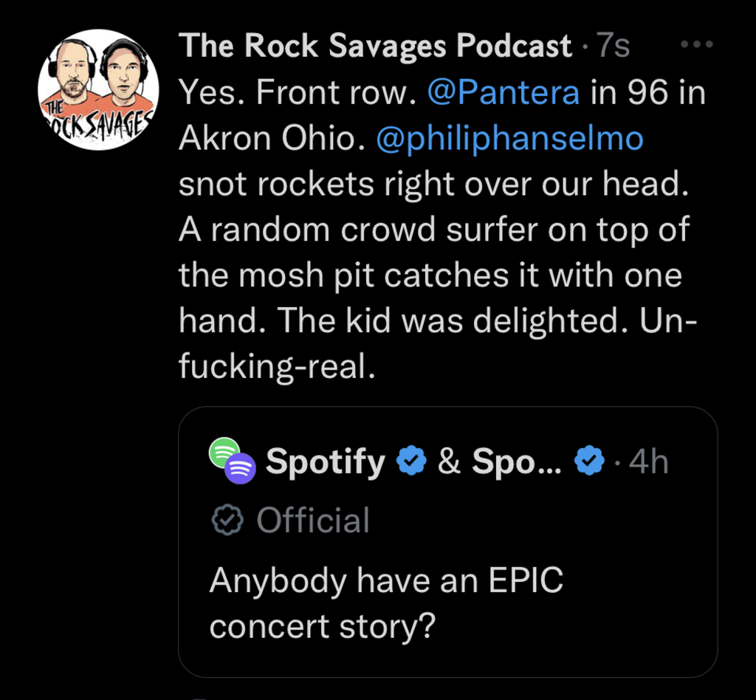Open quoted tweet "Anybody have an EPIC concert story?"
Viewport: 756px width, 700px height.
[x=386, y=603]
